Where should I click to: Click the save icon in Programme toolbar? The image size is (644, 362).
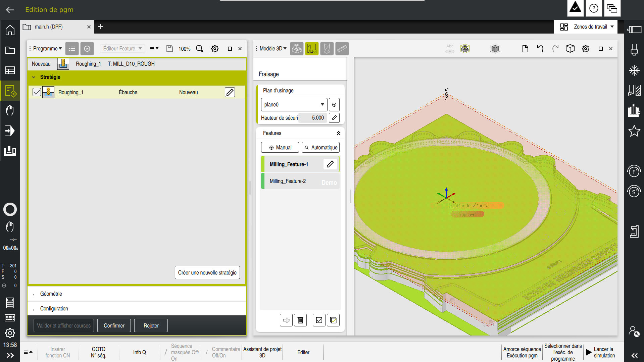(169, 49)
